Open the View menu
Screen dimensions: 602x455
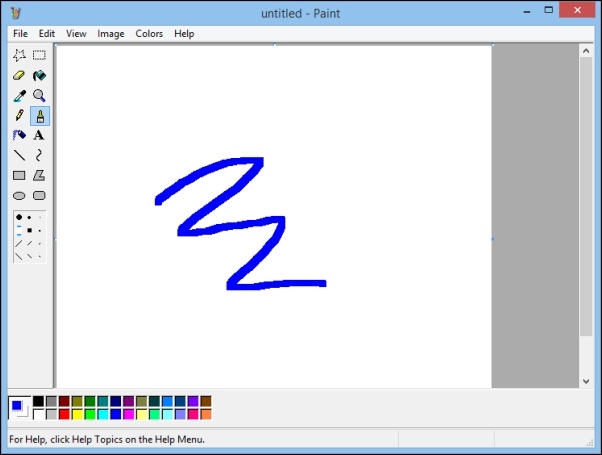(x=76, y=34)
